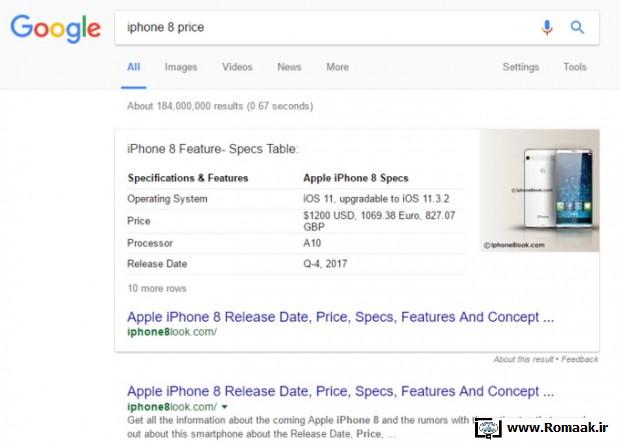Click the Price row label

138,221
